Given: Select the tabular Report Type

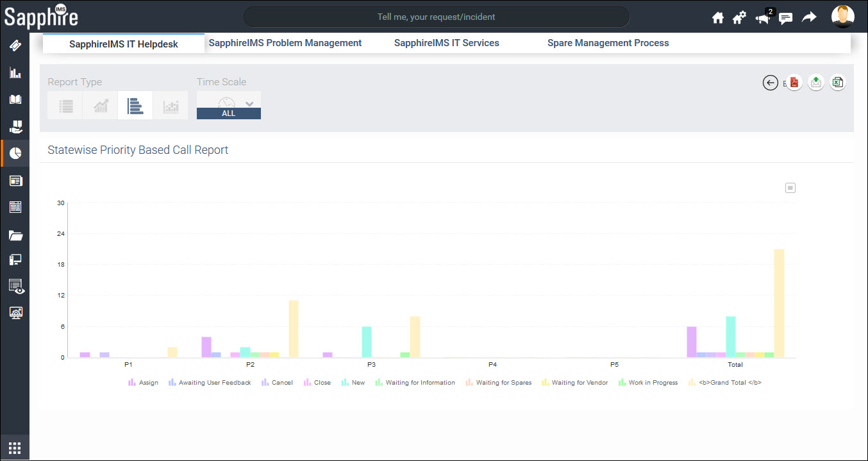Looking at the screenshot, I should click(65, 105).
